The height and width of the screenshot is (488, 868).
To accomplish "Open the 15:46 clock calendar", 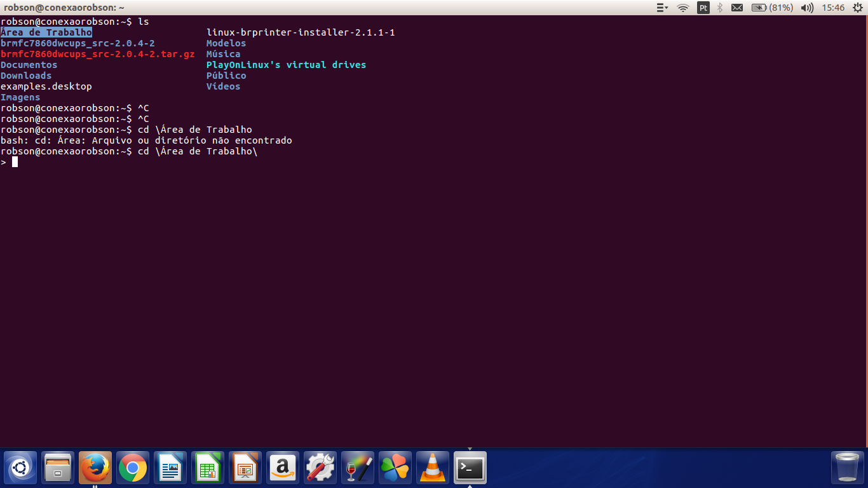I will 833,8.
